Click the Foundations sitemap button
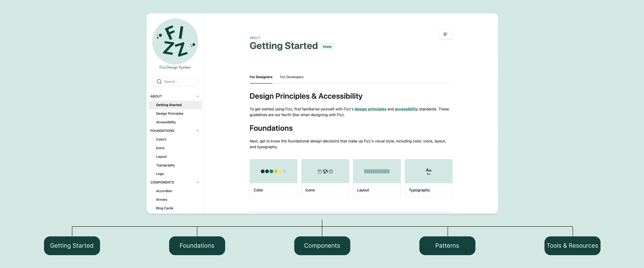 (x=197, y=246)
